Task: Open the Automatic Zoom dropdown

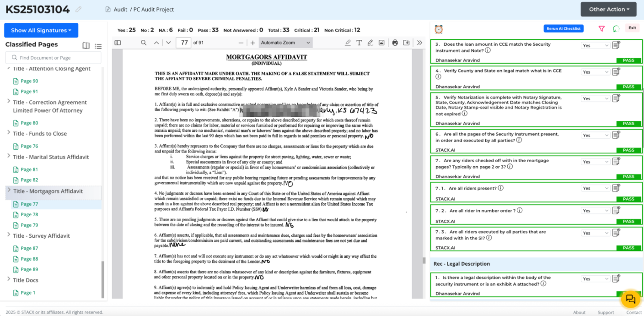Action: point(285,43)
